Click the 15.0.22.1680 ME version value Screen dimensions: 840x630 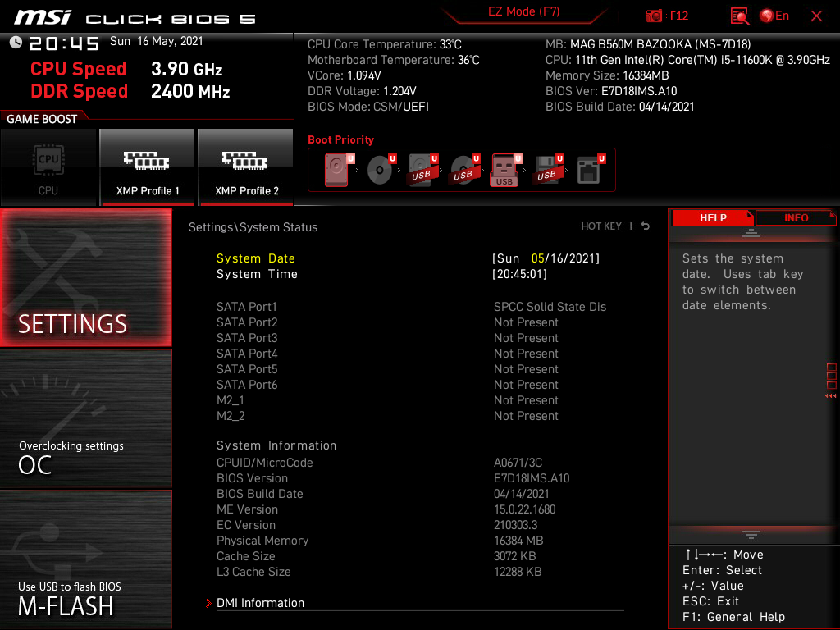coord(524,509)
